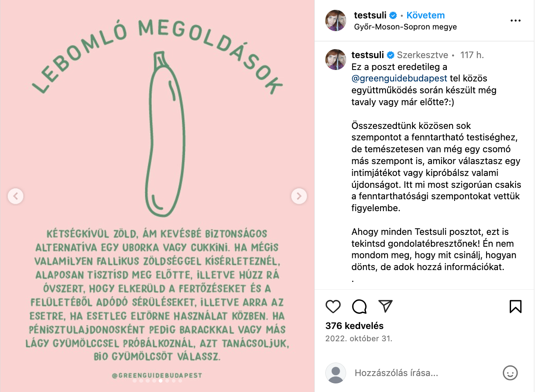The height and width of the screenshot is (392, 536).
Task: Click the Követem follow link
Action: [x=426, y=16]
